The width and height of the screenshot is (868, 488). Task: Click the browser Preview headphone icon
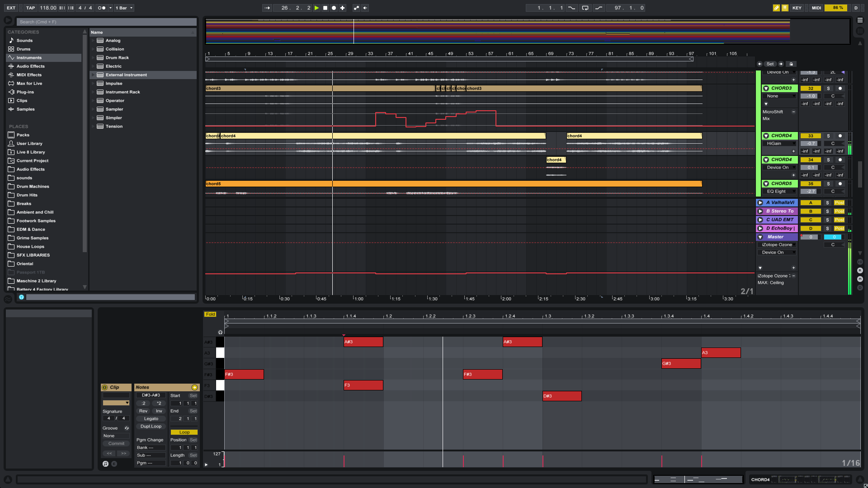click(x=21, y=297)
